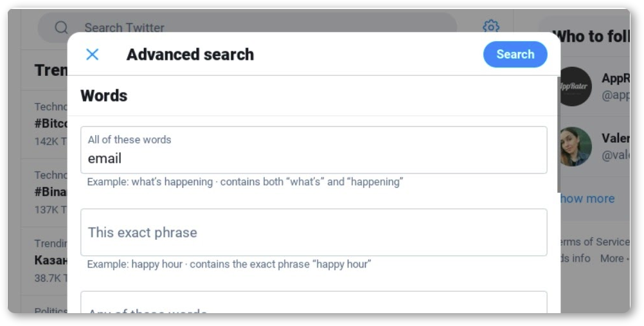Open search settings gear icon
Viewport: 644px width, 326px height.
[491, 27]
